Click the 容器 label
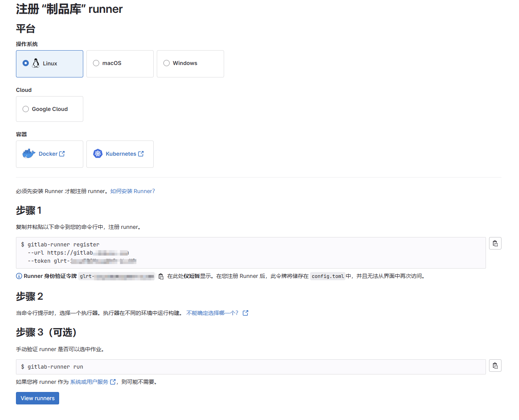The height and width of the screenshot is (420, 519). click(21, 134)
